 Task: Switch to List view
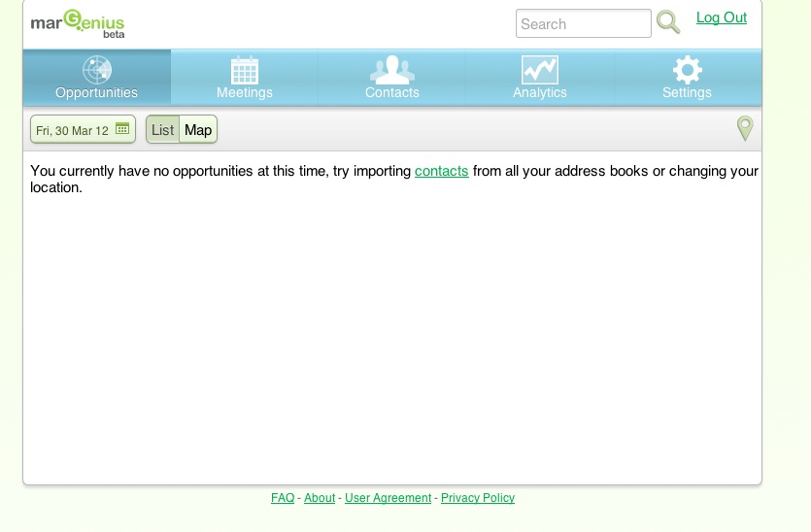click(x=162, y=129)
